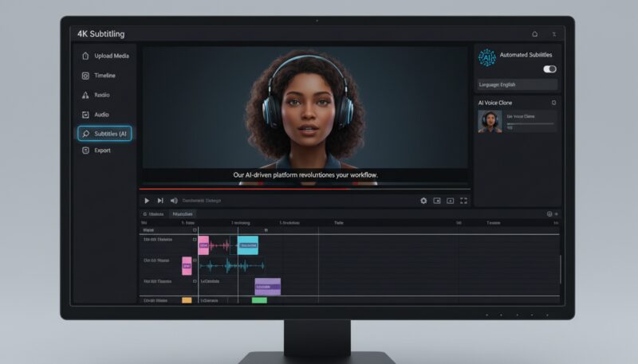Viewport: 638px width, 364px height.
Task: Toggle checkbox on third track with purple clip
Action: tap(195, 281)
